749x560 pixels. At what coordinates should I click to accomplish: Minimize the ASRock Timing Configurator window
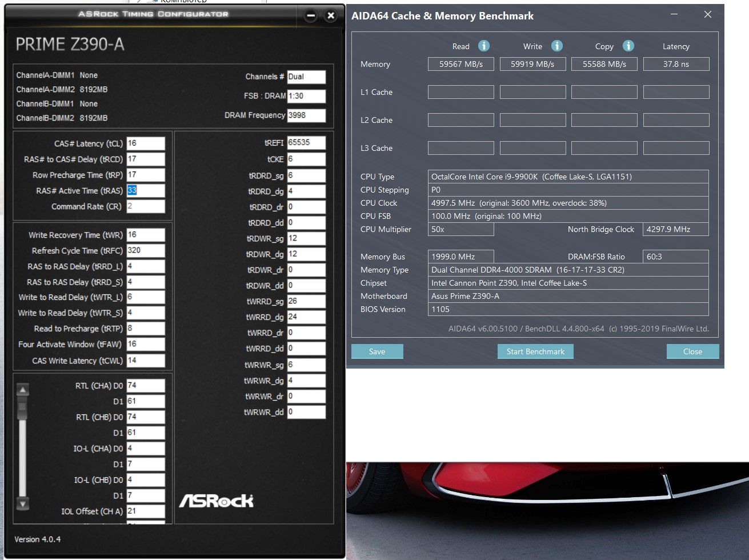coord(311,15)
